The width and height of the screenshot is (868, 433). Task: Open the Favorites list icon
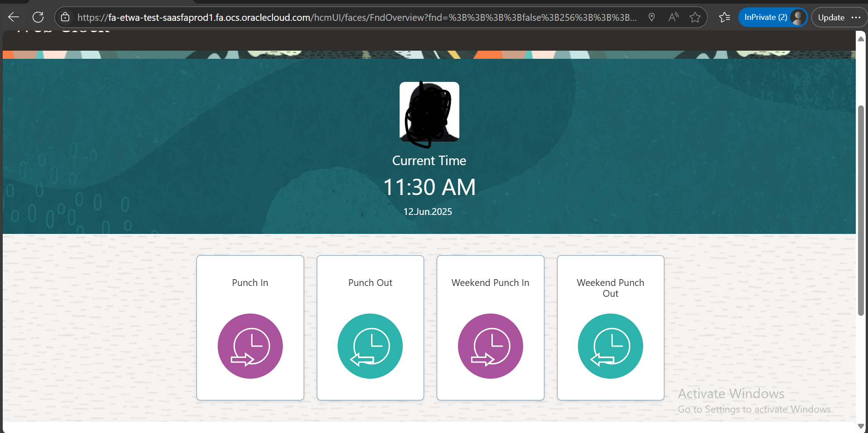[x=725, y=17]
